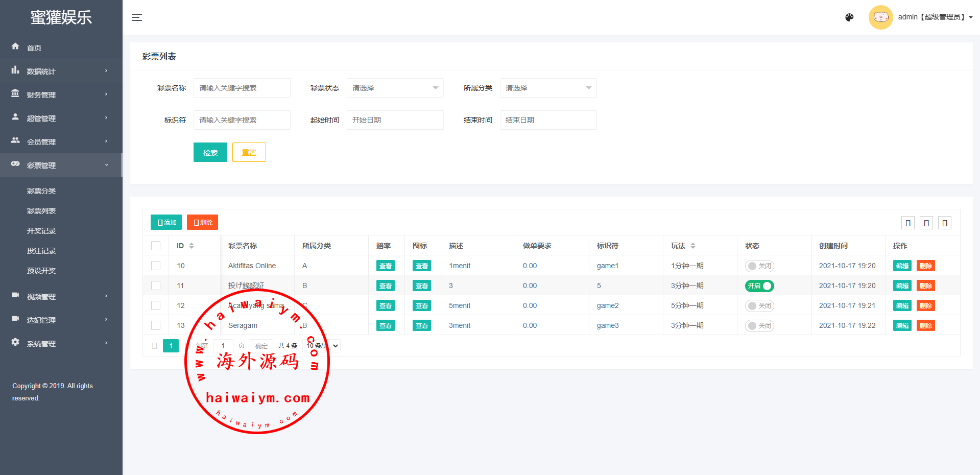Turn off the 开启 switch in row 11

pos(759,286)
